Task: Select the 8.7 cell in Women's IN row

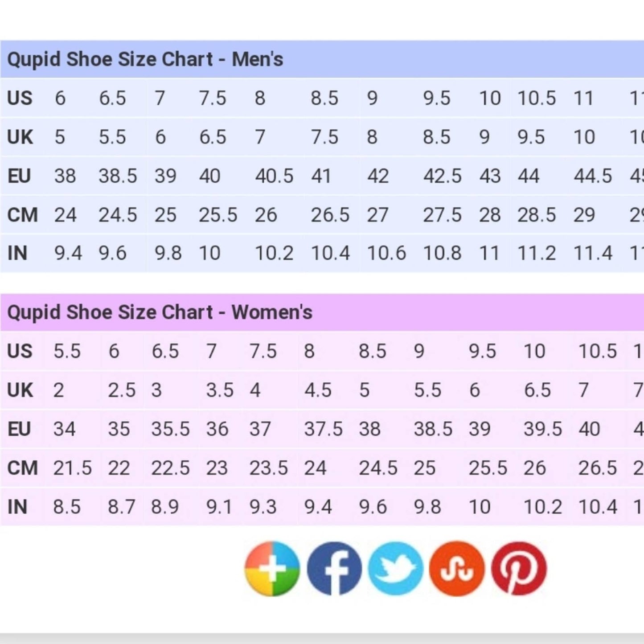Action: pos(121,507)
